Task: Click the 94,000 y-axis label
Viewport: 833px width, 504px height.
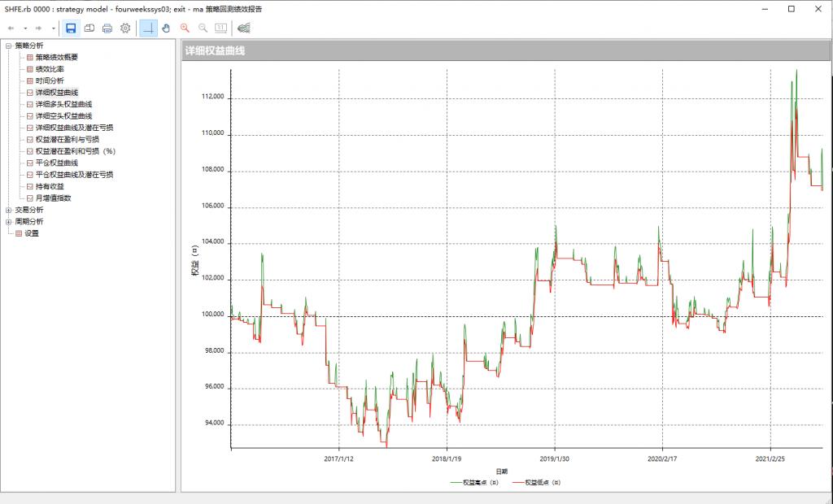Action: pos(214,424)
